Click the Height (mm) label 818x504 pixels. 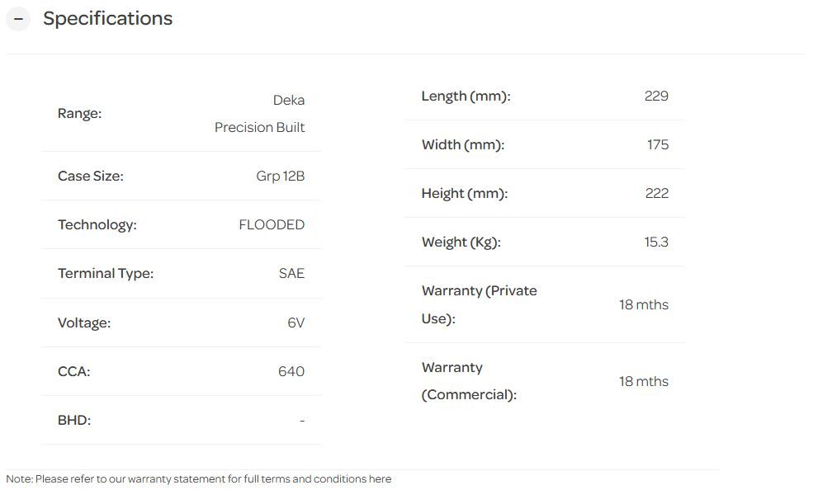[464, 193]
